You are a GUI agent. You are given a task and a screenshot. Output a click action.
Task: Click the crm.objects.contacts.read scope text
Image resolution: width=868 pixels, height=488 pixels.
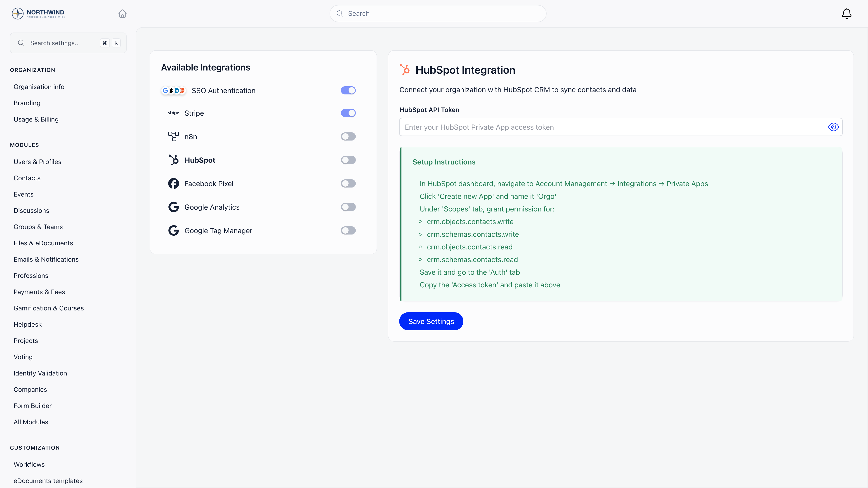click(x=470, y=247)
